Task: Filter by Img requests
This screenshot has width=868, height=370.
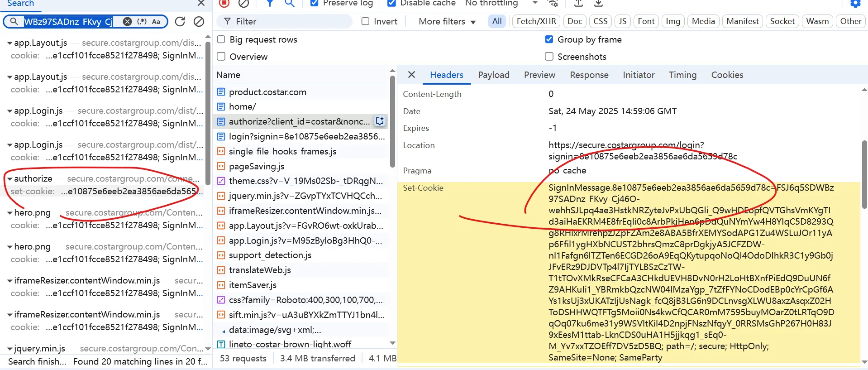Action: [x=673, y=21]
